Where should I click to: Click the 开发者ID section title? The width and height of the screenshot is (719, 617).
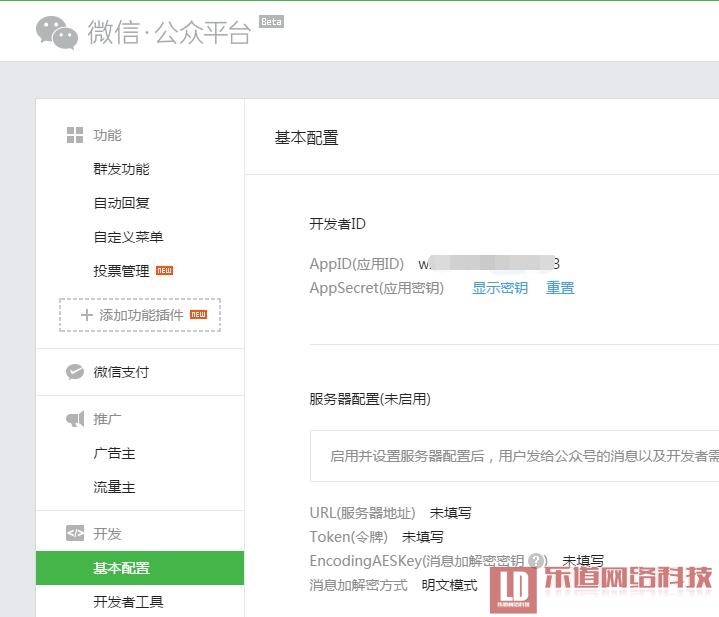click(x=337, y=224)
